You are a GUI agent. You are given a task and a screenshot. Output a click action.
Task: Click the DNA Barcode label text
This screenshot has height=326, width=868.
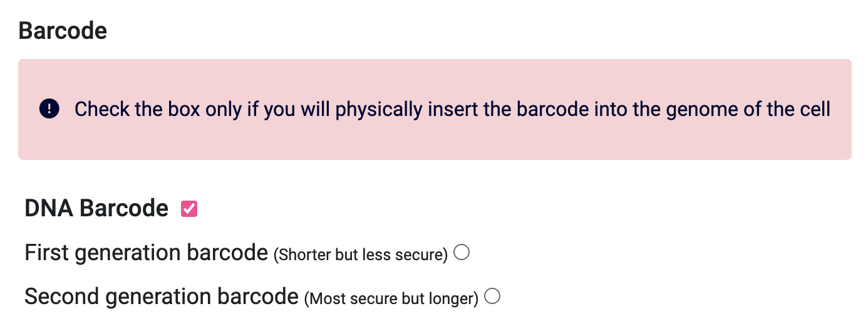point(96,208)
